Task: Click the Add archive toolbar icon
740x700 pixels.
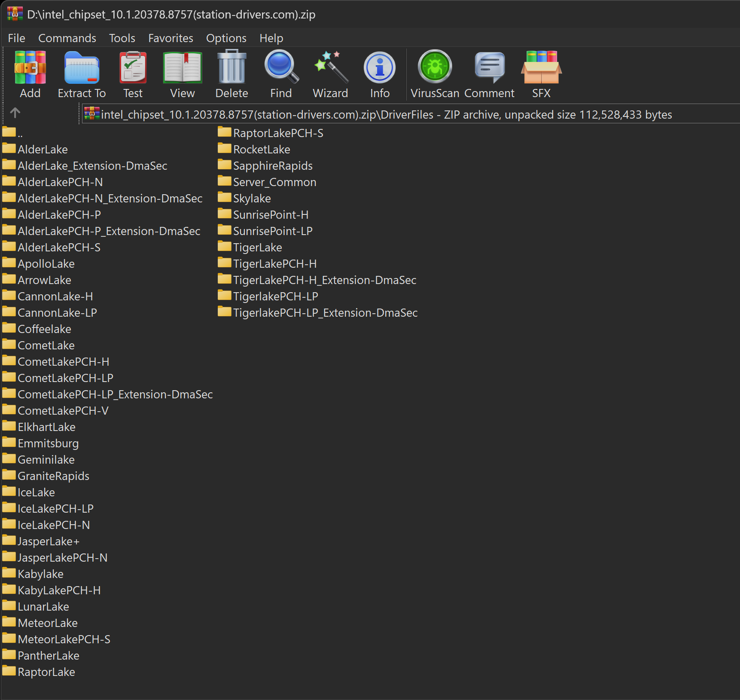Action: pyautogui.click(x=30, y=74)
